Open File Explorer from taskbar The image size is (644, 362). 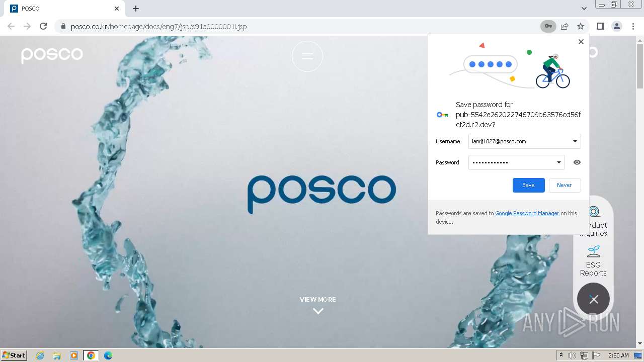[57, 355]
